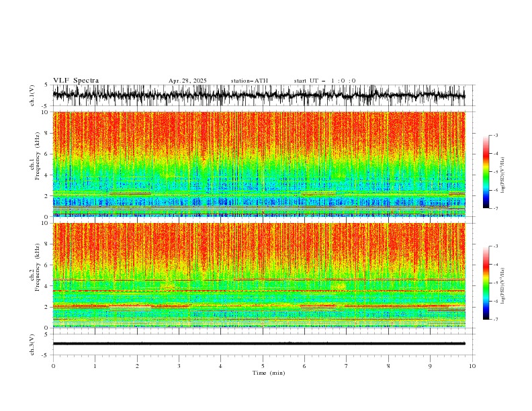
Task: Click the 'start UT = 1:0:0' text
Action: click(324, 81)
